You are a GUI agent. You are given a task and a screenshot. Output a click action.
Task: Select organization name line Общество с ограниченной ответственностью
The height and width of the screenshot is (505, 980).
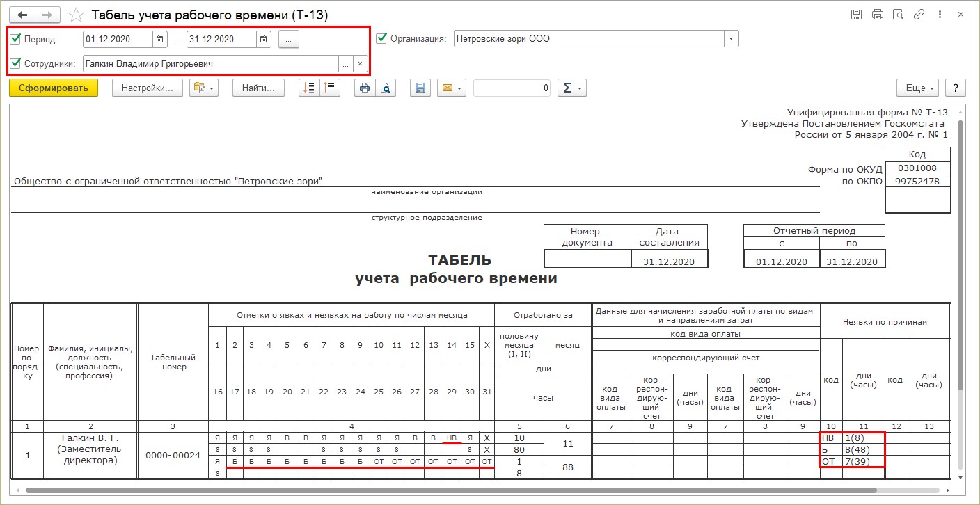[x=168, y=182]
